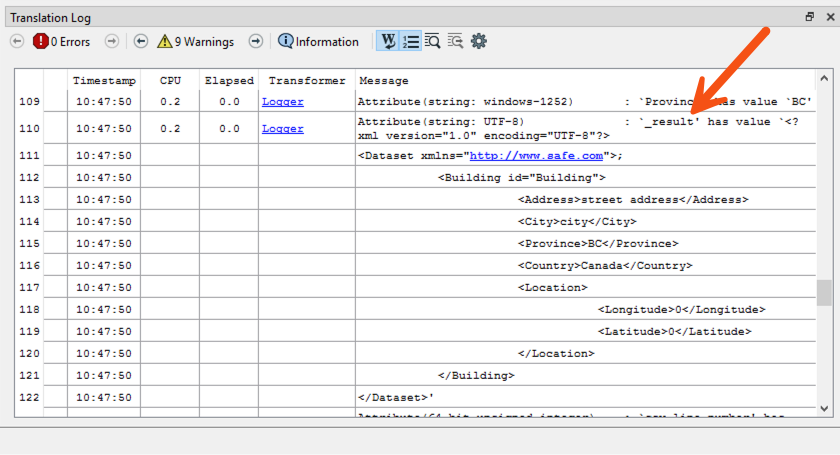The height and width of the screenshot is (455, 840).
Task: Click the Elapsed column header
Action: pos(229,80)
